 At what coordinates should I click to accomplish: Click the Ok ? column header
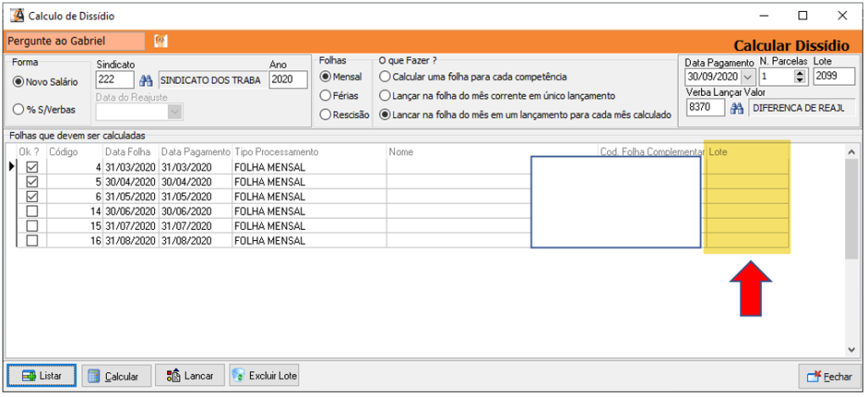click(x=31, y=151)
